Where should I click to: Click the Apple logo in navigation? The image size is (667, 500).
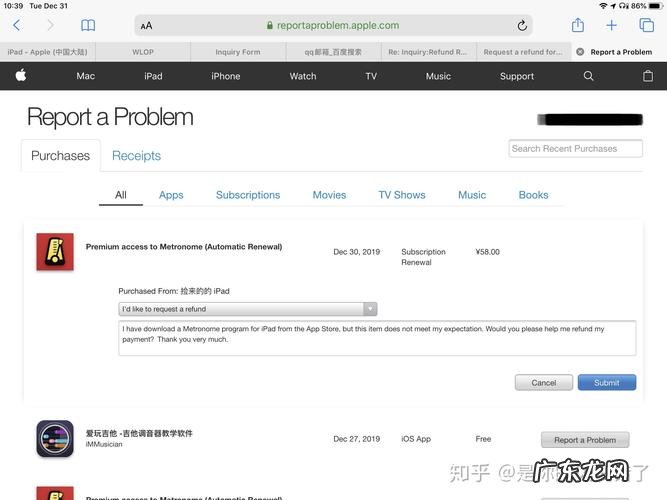point(21,76)
